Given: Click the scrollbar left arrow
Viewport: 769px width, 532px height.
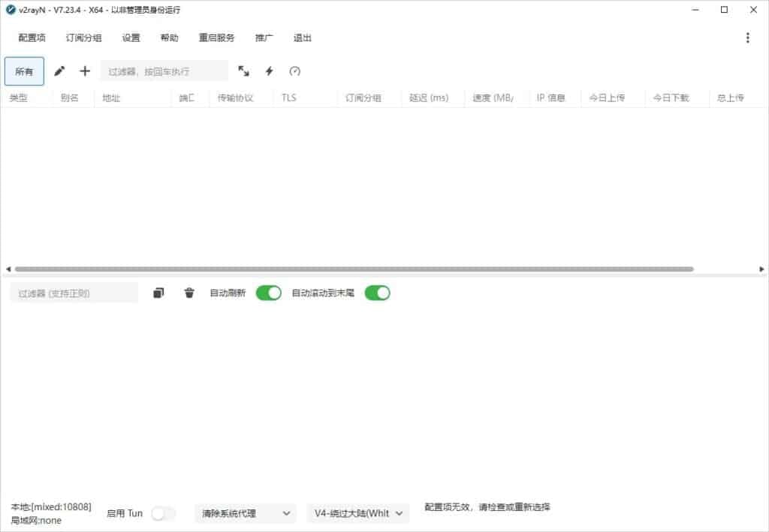Looking at the screenshot, I should pyautogui.click(x=8, y=269).
